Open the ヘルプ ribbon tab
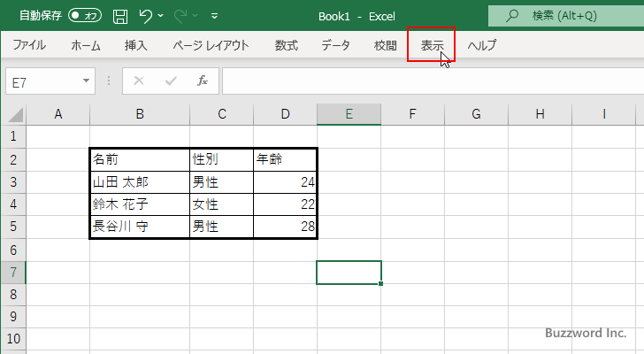The image size is (644, 354). [x=482, y=45]
